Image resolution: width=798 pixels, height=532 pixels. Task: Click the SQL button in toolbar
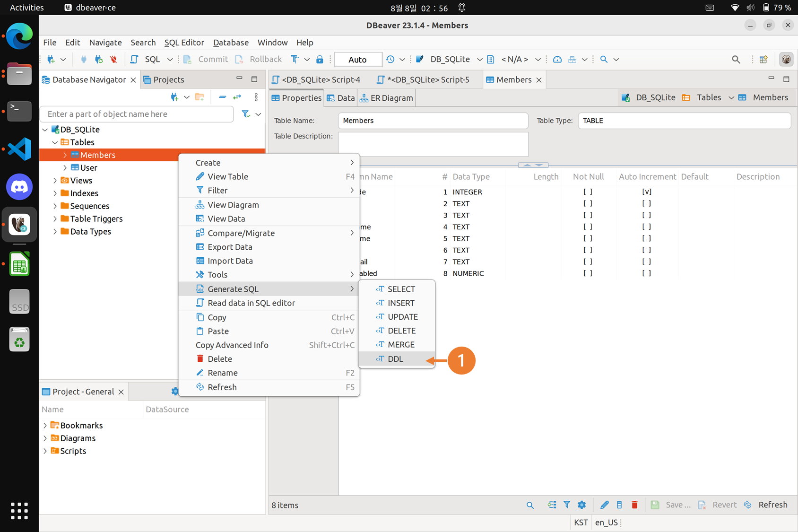145,59
